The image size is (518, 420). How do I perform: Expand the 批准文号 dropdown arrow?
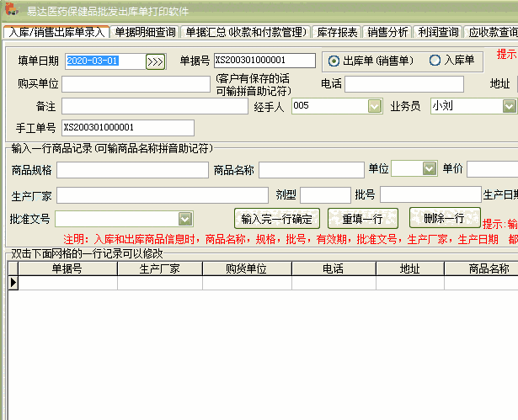[185, 219]
